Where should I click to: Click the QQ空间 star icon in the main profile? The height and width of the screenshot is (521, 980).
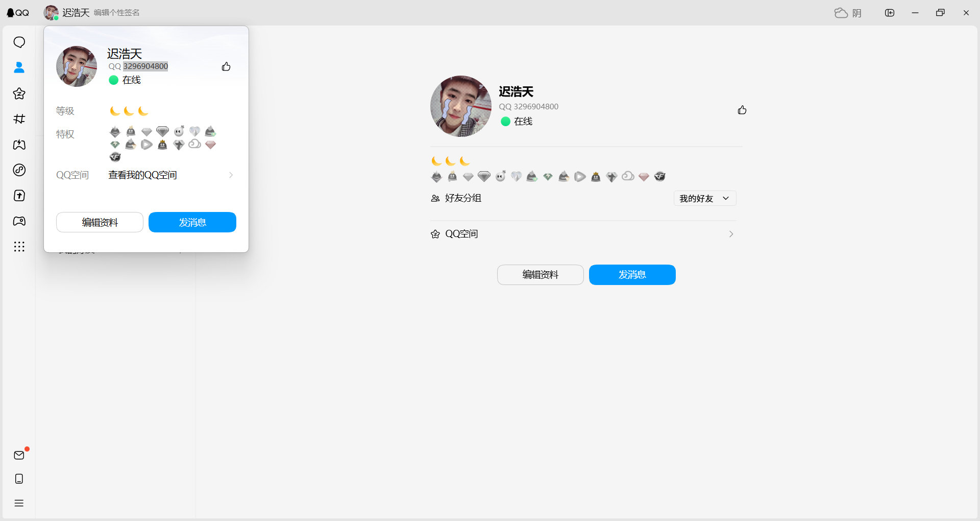pos(435,234)
